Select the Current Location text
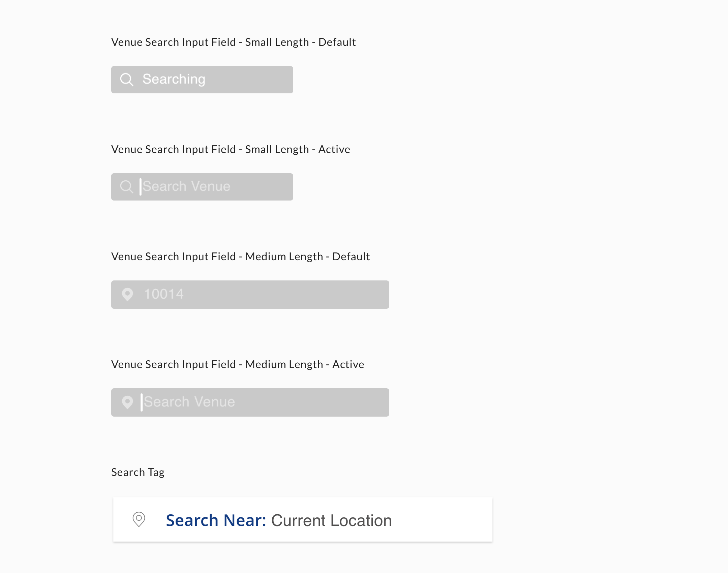The width and height of the screenshot is (728, 573). (x=331, y=520)
